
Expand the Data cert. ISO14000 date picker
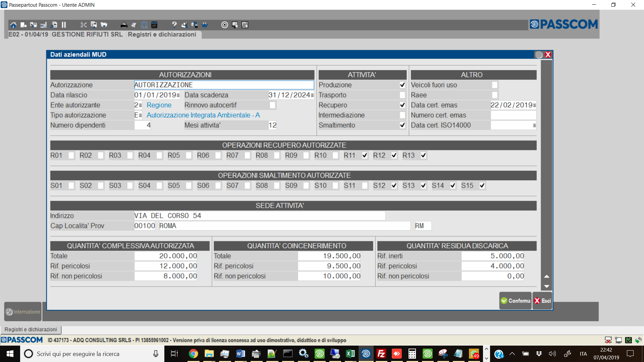[x=534, y=125]
